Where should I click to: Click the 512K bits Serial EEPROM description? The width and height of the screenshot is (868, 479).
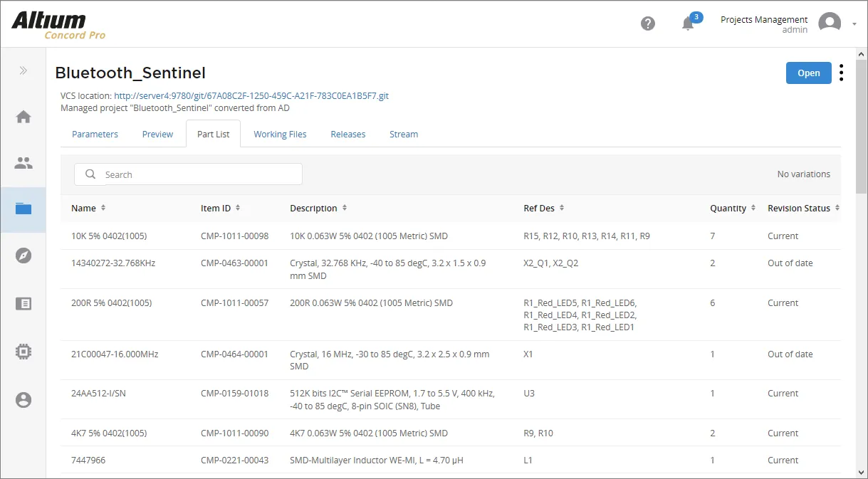coord(392,399)
